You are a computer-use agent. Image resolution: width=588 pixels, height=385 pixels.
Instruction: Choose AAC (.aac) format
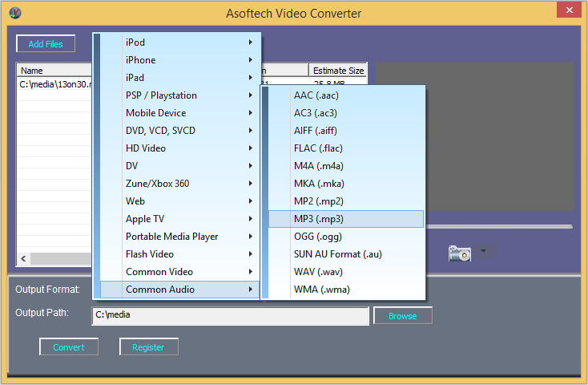pyautogui.click(x=346, y=95)
